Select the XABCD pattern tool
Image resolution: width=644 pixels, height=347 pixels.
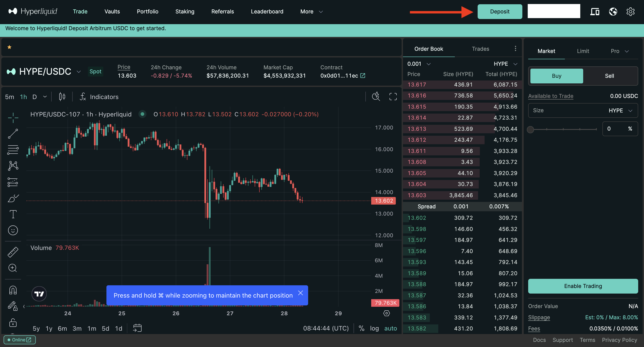coord(13,166)
